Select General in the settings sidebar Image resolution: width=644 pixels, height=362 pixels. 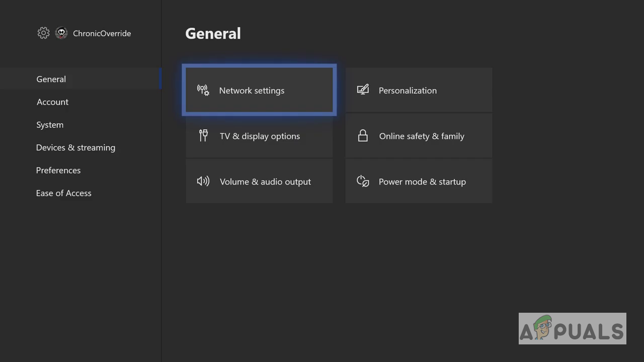pos(51,79)
